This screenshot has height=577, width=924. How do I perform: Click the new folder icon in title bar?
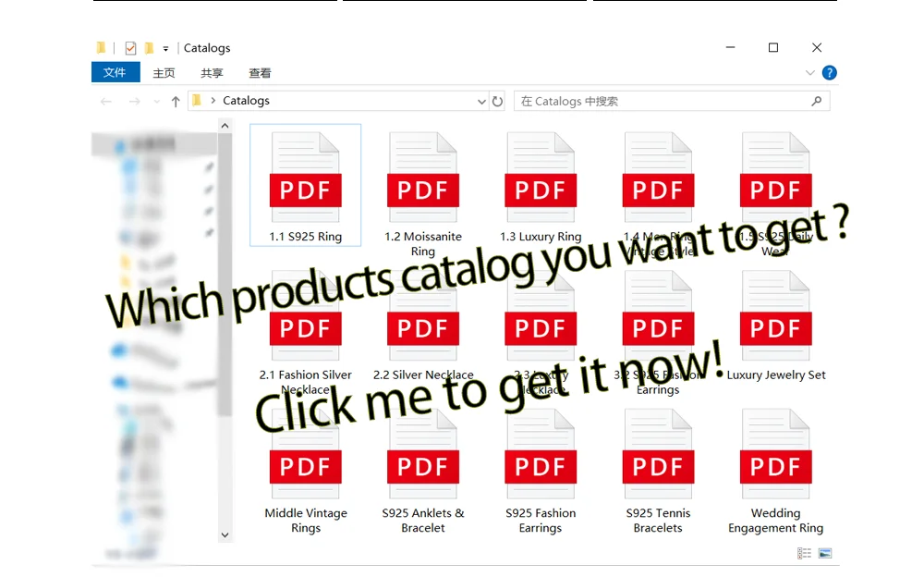click(x=149, y=47)
